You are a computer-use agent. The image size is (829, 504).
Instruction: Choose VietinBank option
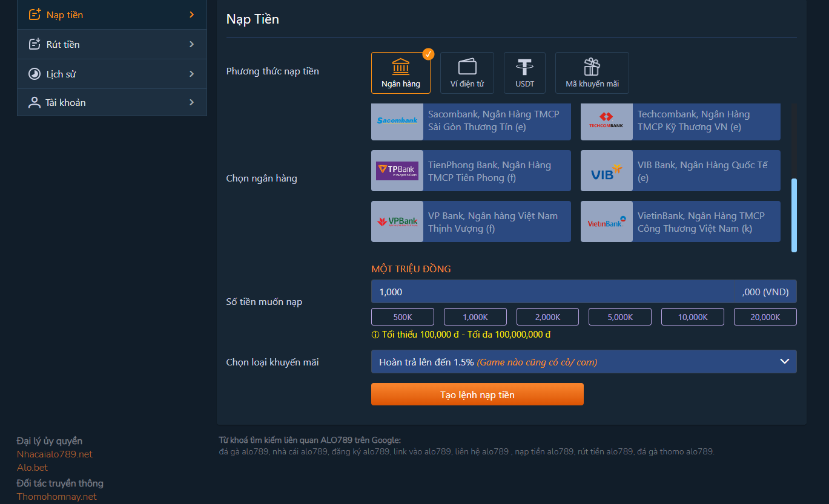pos(681,221)
